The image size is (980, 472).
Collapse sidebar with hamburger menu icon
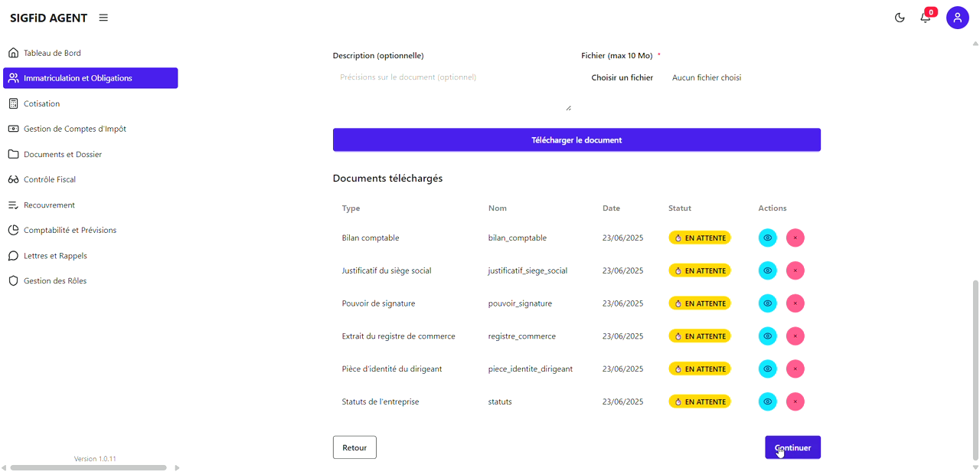click(x=103, y=18)
